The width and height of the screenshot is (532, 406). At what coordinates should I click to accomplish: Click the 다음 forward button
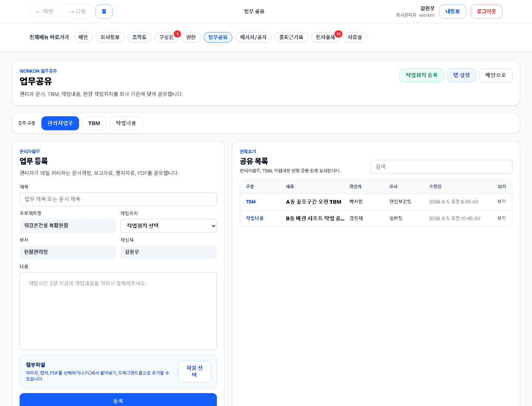point(77,11)
